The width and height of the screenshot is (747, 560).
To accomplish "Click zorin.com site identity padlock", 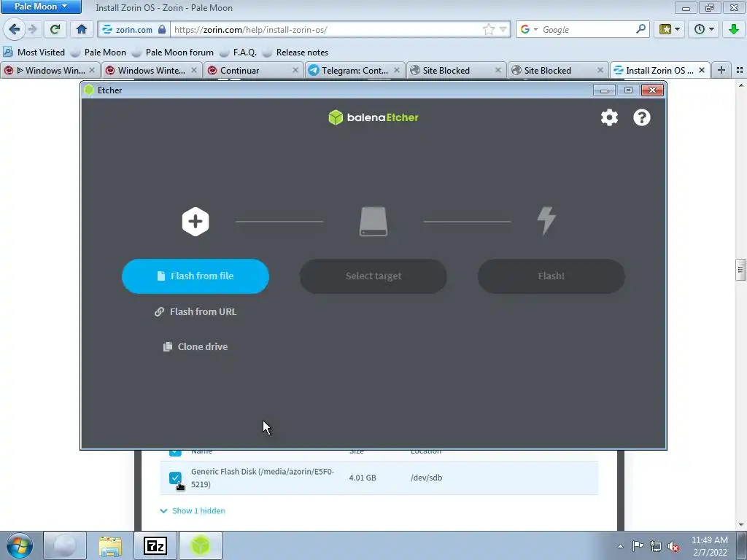I will (x=162, y=29).
